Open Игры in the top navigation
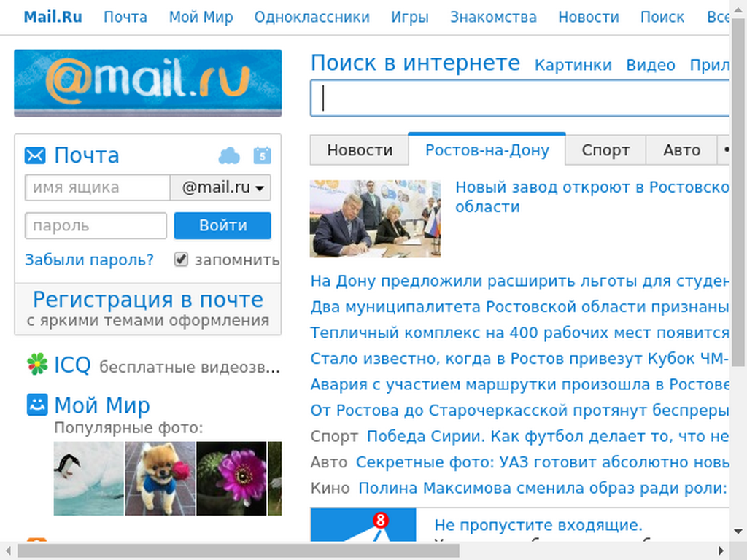 (410, 17)
